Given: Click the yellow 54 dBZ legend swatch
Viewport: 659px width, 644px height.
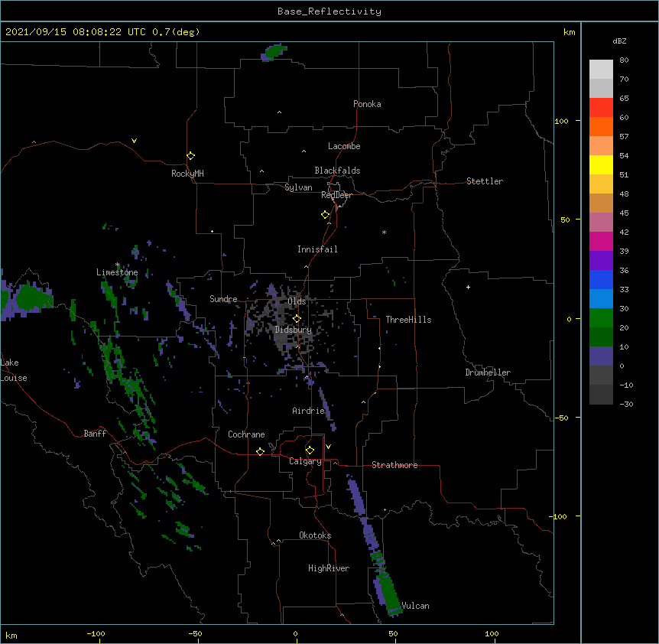Looking at the screenshot, I should coord(601,164).
